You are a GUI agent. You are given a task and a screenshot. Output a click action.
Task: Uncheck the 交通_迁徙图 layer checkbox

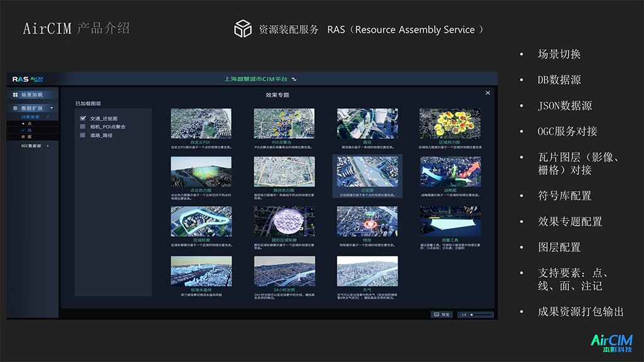(x=83, y=118)
